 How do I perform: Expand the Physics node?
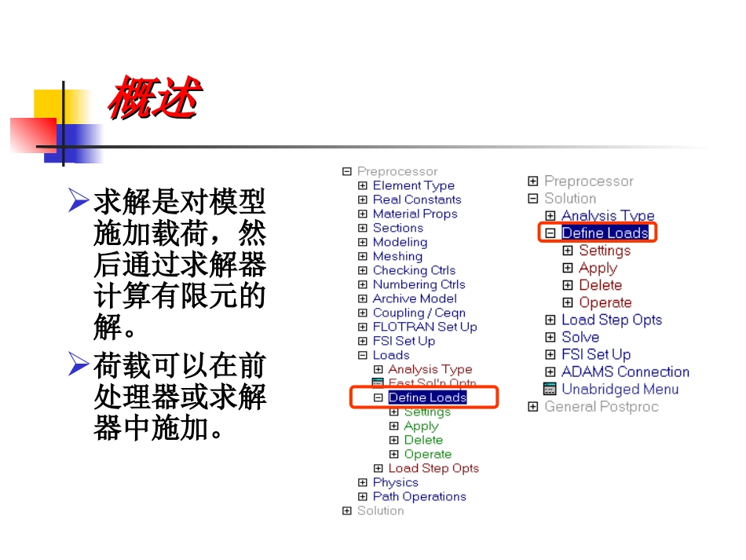[x=363, y=482]
